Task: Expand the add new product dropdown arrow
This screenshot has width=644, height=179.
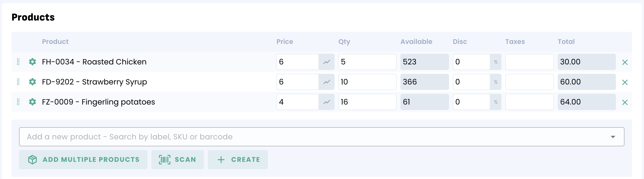Action: pos(613,137)
